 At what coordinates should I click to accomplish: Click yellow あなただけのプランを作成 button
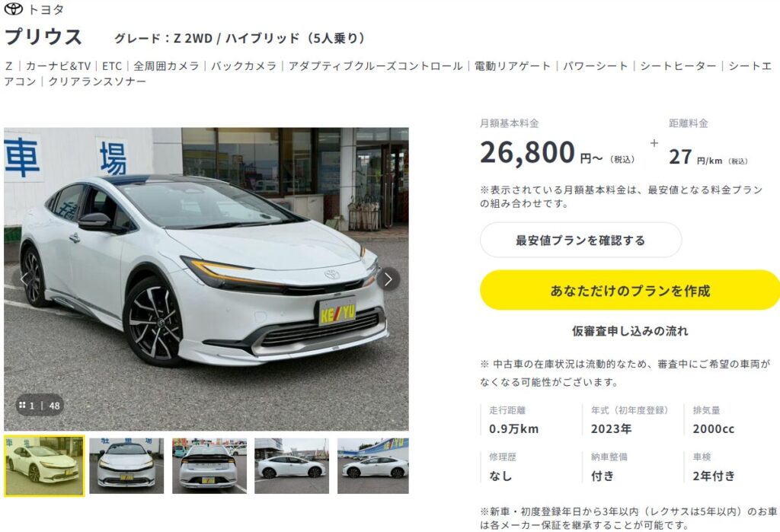pyautogui.click(x=630, y=291)
